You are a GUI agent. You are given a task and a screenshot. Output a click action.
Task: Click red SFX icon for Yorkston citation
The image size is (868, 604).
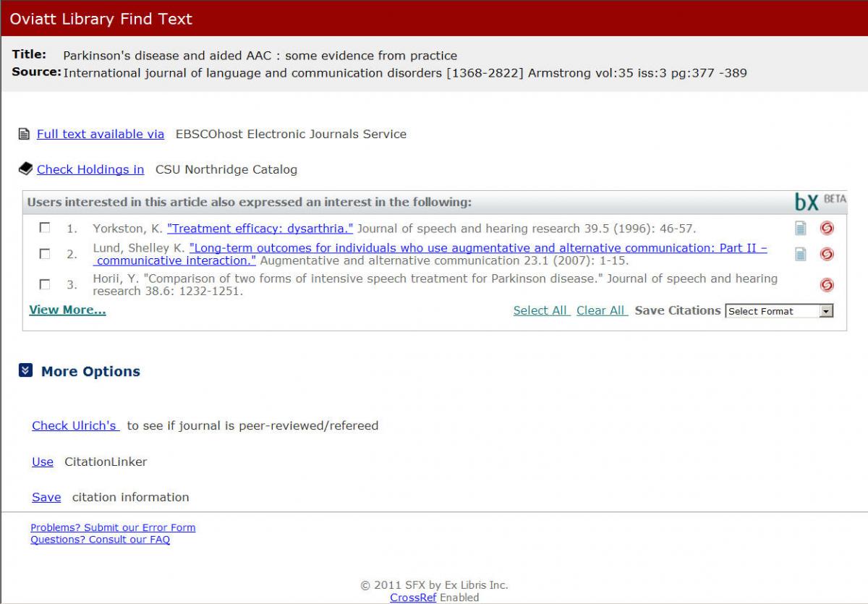[827, 229]
